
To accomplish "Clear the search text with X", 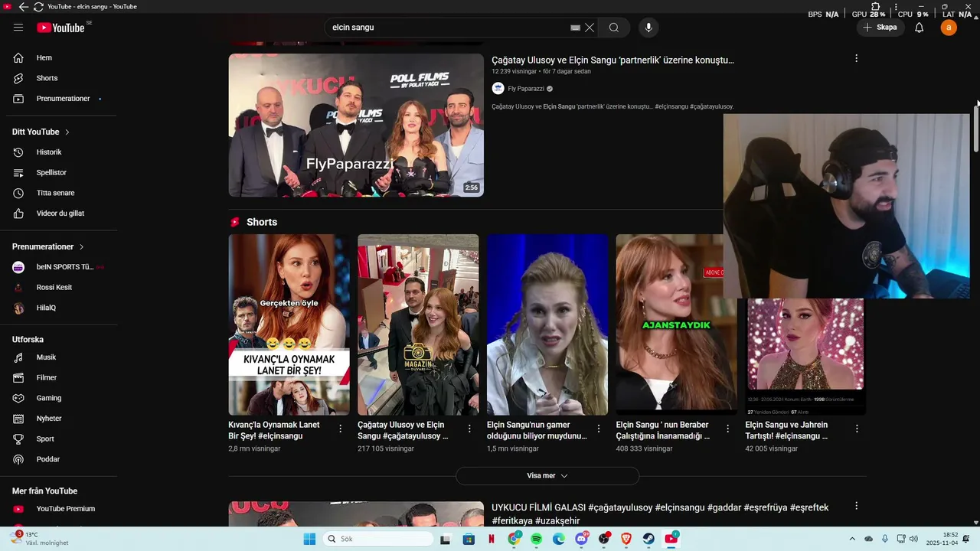I will [x=590, y=28].
